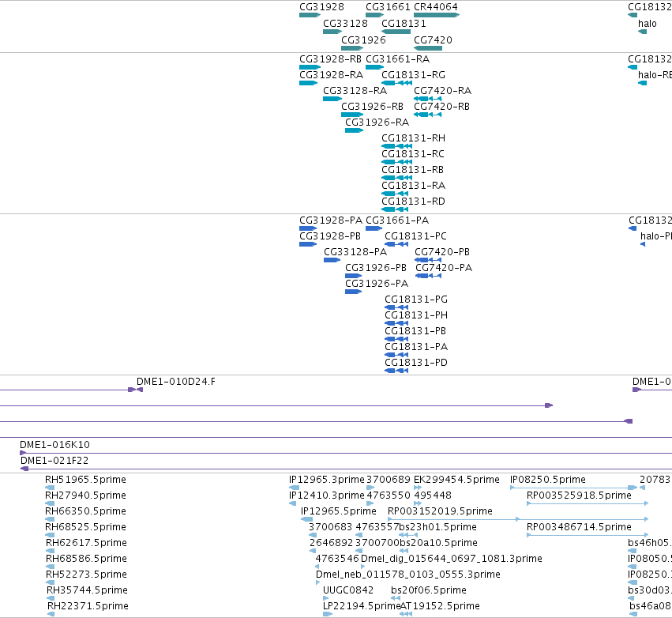Select EST bs23h01.5prime
Screen dimensions: 672x618
(408, 535)
